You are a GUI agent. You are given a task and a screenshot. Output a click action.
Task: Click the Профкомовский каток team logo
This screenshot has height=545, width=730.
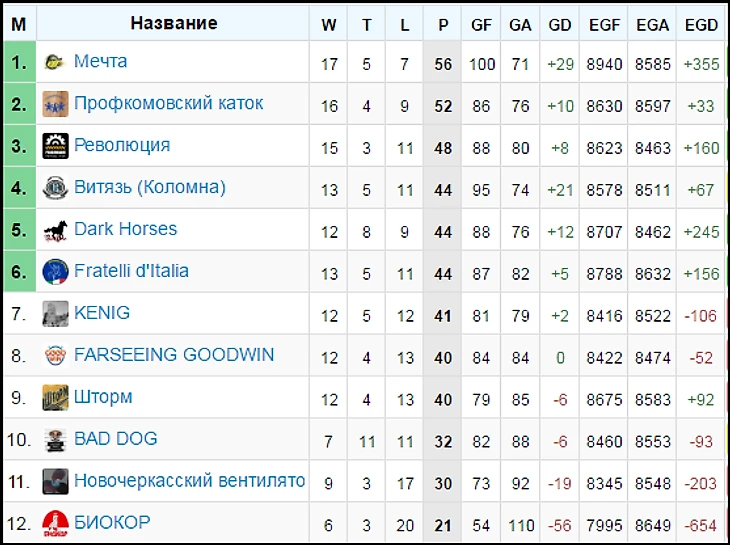55,104
